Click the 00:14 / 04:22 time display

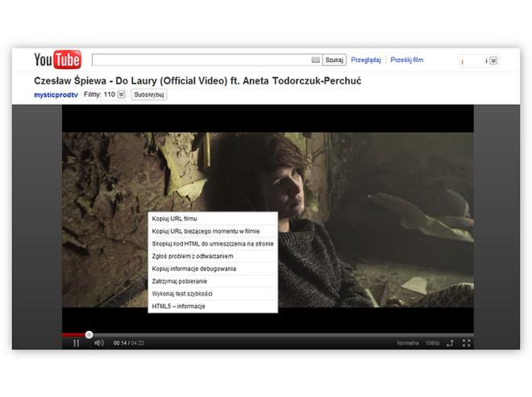129,343
